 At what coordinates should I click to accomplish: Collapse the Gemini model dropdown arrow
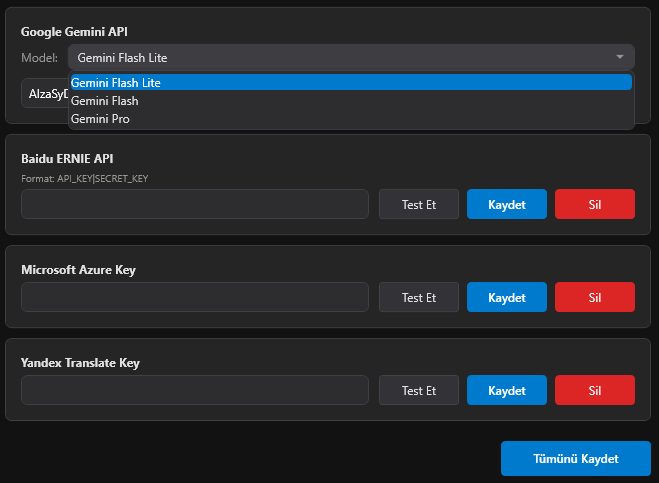[620, 57]
